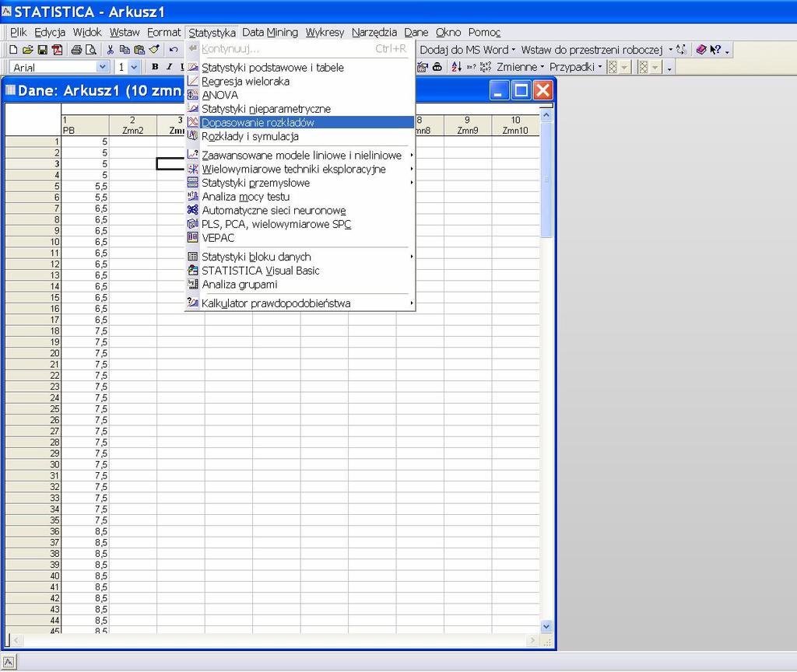The height and width of the screenshot is (672, 797).
Task: Open the Wstaw menu
Action: click(125, 33)
